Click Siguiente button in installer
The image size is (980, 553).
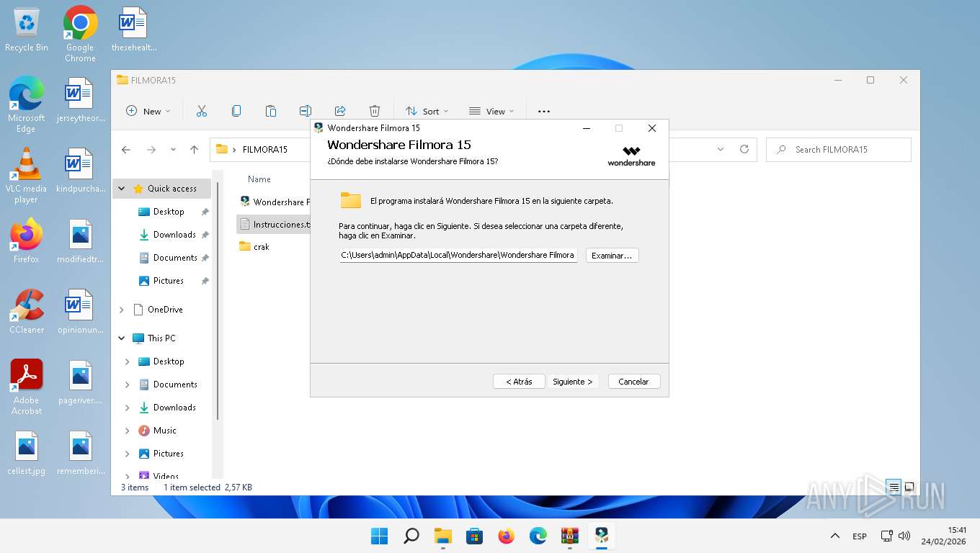click(x=572, y=382)
